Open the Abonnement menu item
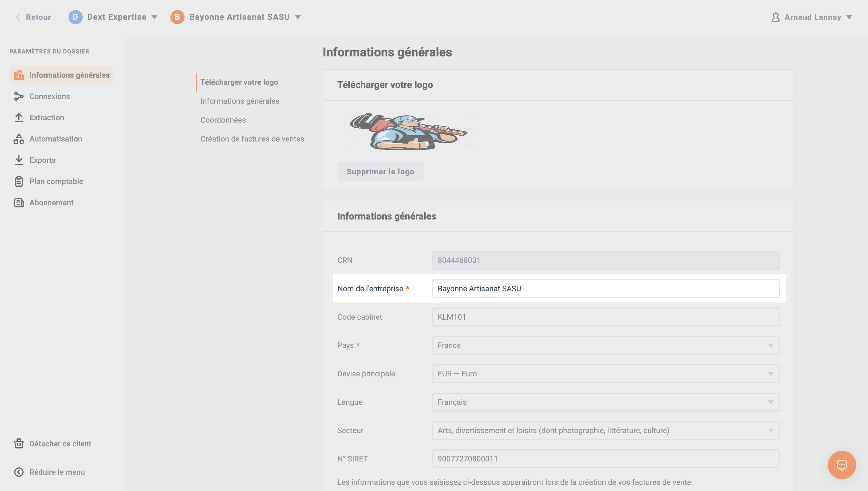 pyautogui.click(x=61, y=202)
